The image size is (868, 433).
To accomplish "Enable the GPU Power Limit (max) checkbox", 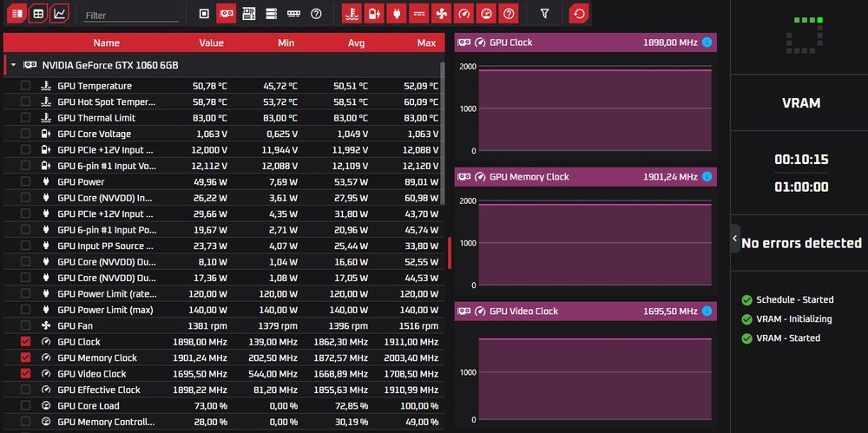I will (25, 309).
